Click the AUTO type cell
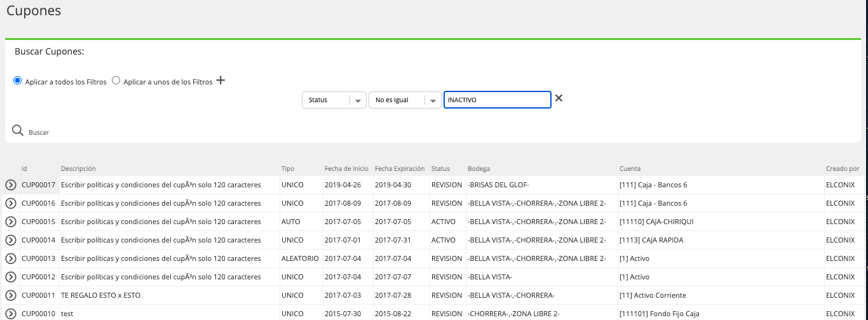Viewport: 868px width, 320px height. pyautogui.click(x=290, y=222)
